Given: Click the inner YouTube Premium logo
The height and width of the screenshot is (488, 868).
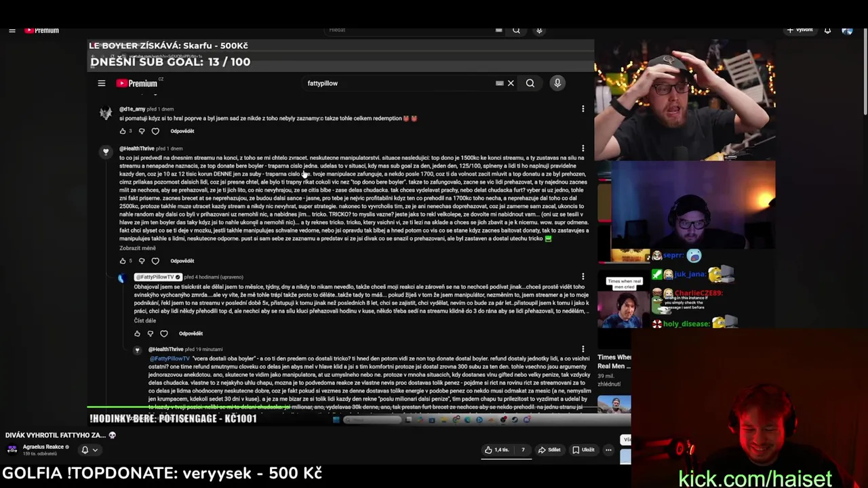Looking at the screenshot, I should pos(137,83).
